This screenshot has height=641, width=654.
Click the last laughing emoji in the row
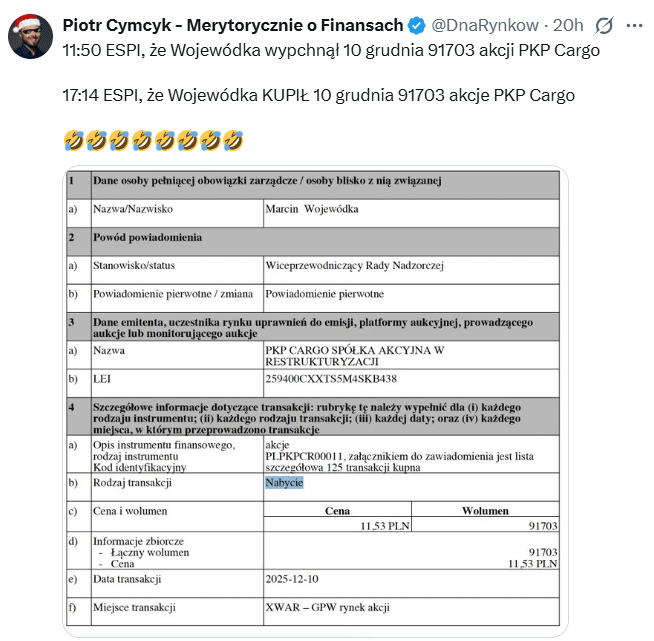pos(233,141)
